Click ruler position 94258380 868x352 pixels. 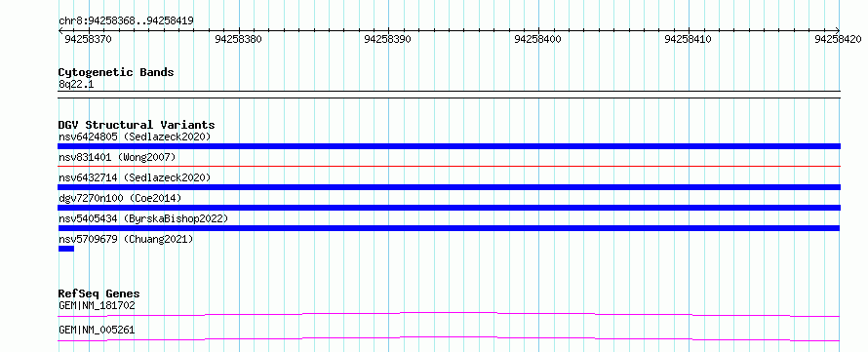[x=238, y=39]
